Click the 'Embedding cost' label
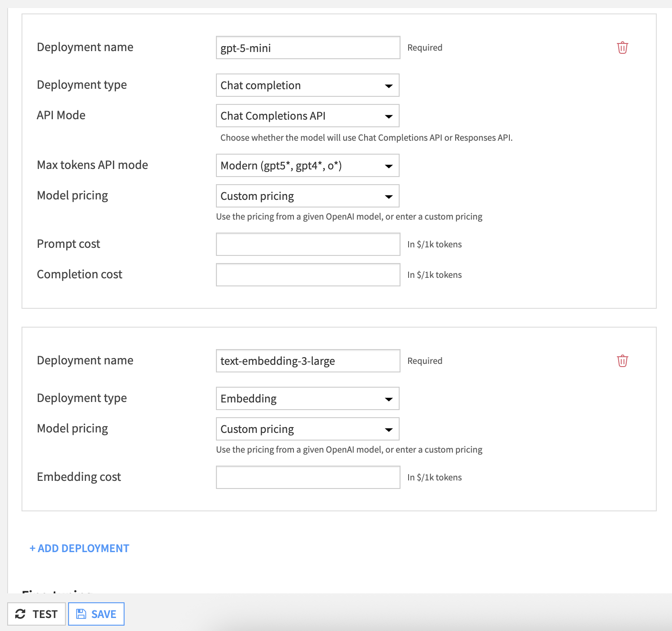This screenshot has height=631, width=672. coord(79,477)
